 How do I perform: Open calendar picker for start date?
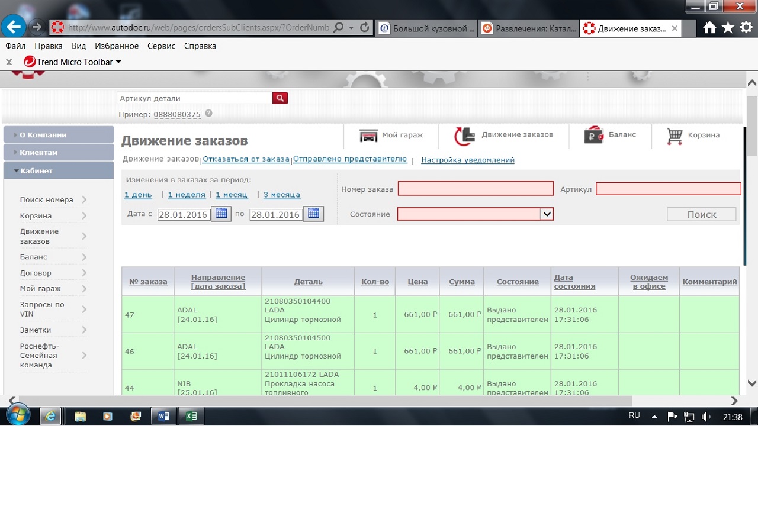(x=221, y=214)
